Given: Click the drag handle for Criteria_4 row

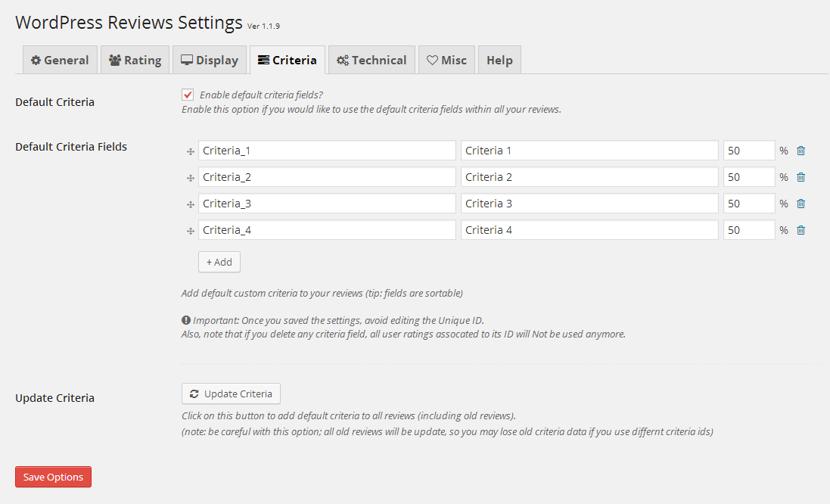Looking at the screenshot, I should (x=191, y=232).
